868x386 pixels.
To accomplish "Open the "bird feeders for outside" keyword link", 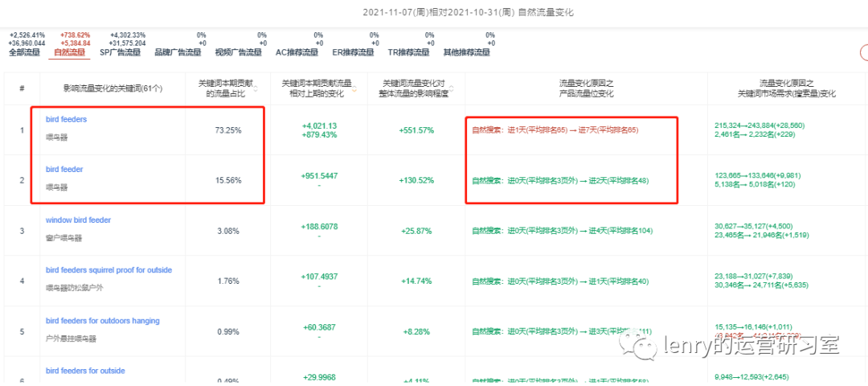I will click(85, 371).
